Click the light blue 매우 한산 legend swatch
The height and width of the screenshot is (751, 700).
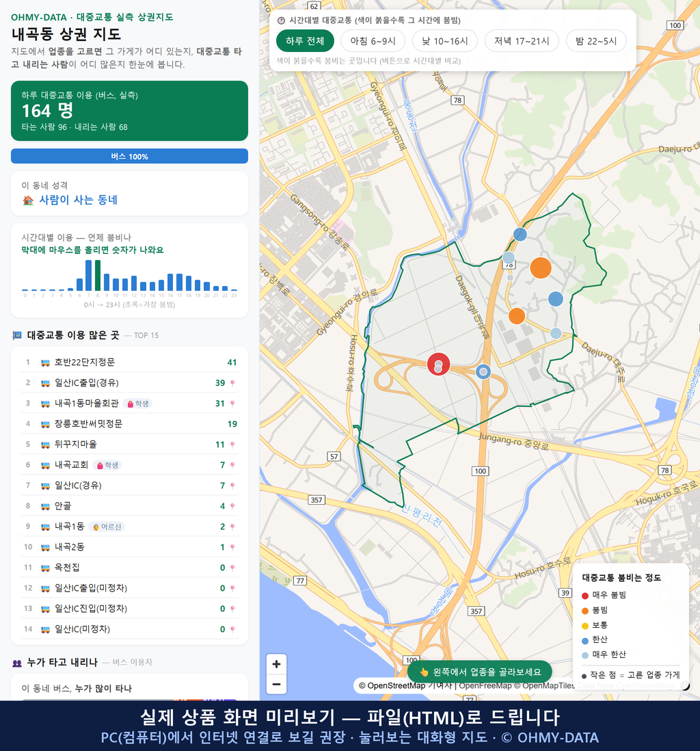click(584, 655)
